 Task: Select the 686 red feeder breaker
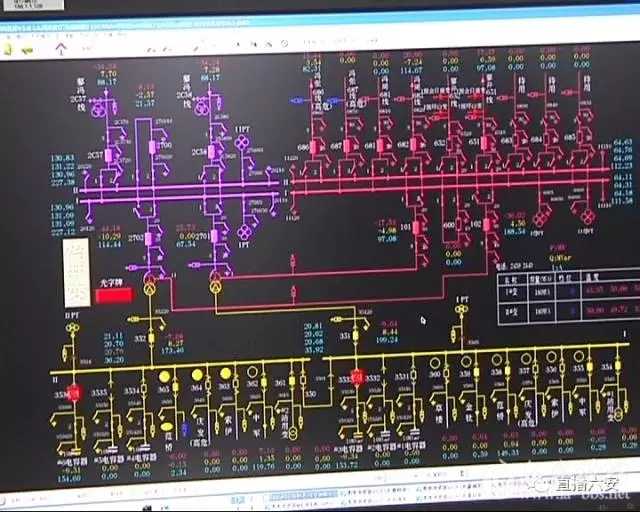pos(314,147)
